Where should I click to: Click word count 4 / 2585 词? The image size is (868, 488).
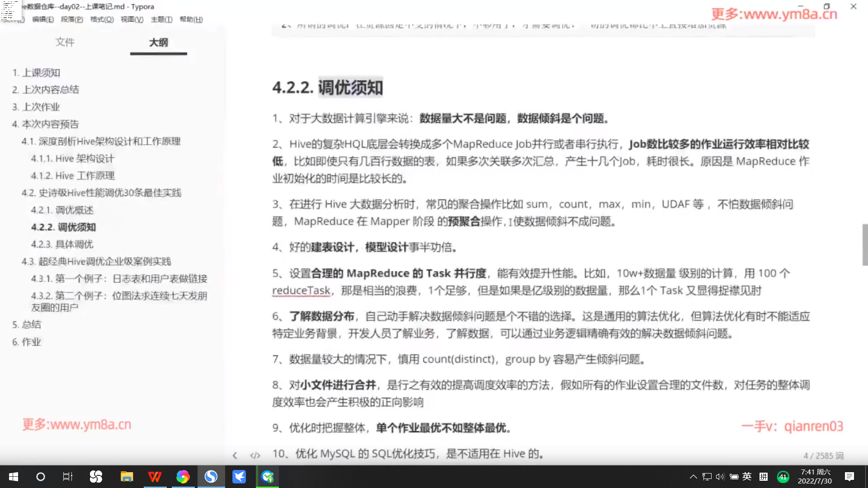tap(823, 456)
